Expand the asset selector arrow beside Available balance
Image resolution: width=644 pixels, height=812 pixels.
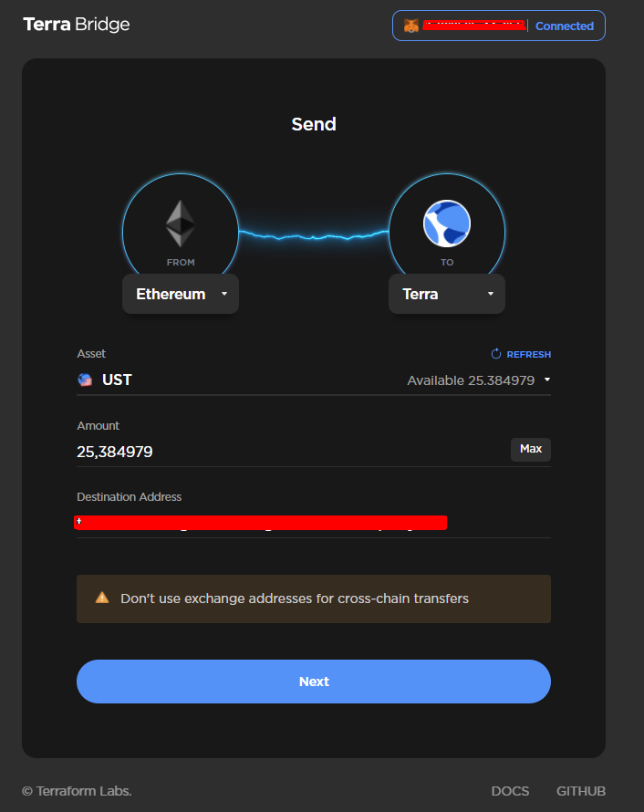tap(547, 380)
